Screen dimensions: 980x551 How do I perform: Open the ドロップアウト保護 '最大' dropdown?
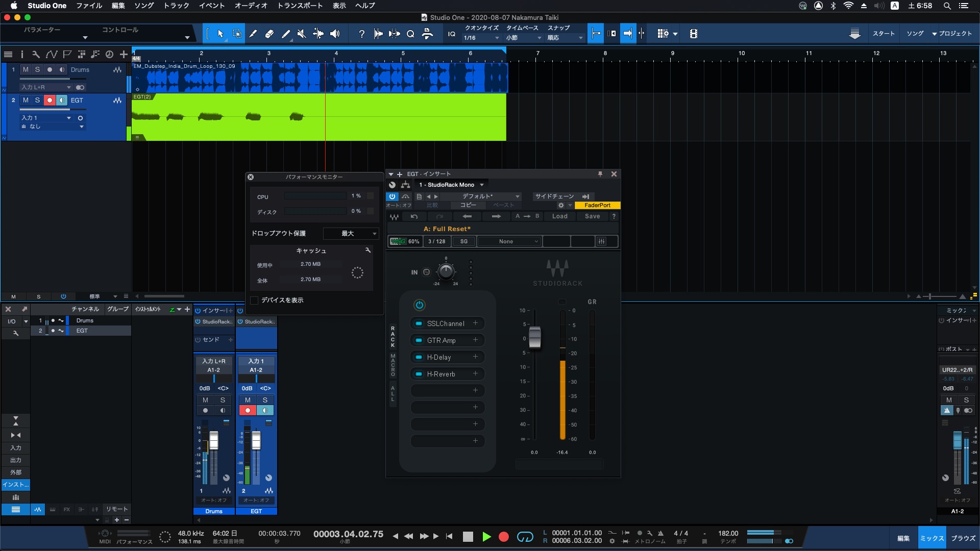coord(351,234)
